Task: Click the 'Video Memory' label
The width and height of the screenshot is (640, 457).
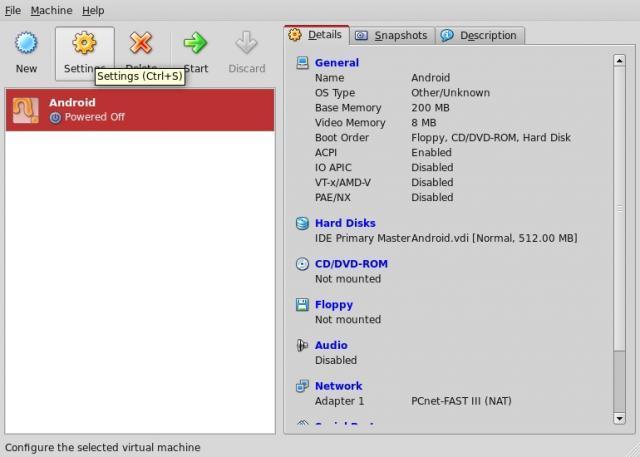Action: pos(350,123)
